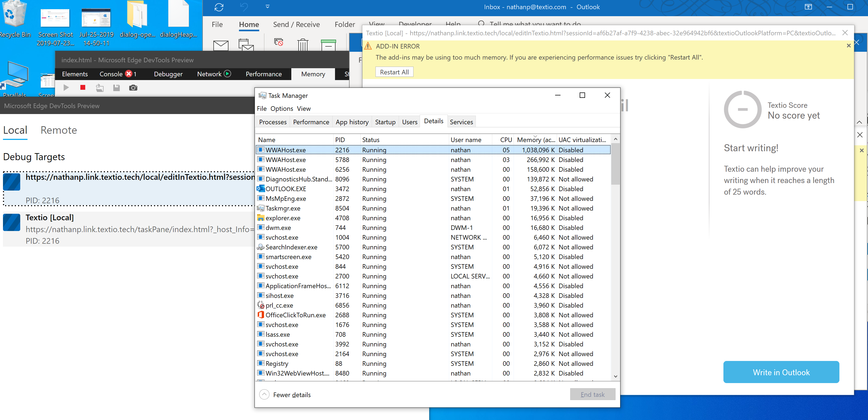Click the Ignore conversation icon in Outlook ribbon
868x420 pixels.
point(279,42)
